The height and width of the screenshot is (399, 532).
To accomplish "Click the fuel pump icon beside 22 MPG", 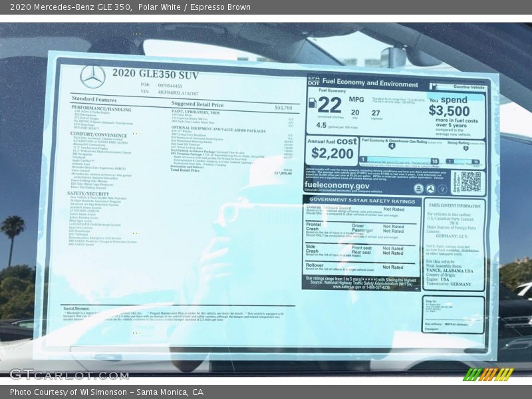I will [312, 102].
